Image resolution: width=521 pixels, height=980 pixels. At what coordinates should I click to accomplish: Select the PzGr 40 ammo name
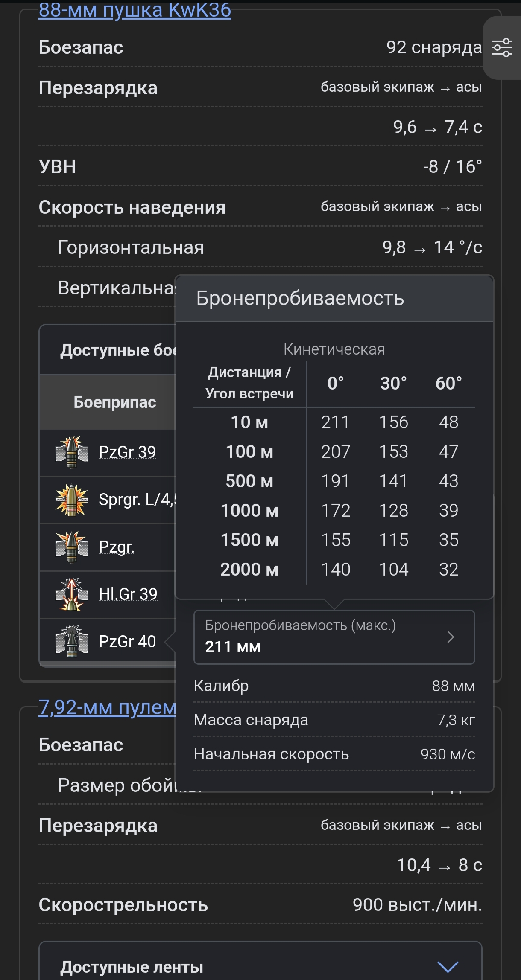point(127,641)
